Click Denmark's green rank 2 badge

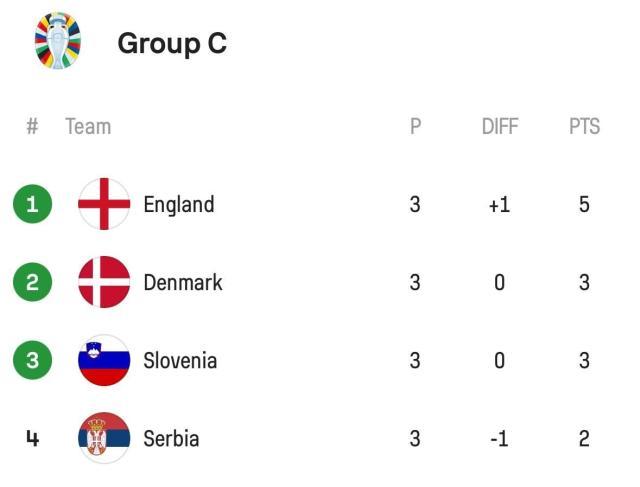(32, 282)
